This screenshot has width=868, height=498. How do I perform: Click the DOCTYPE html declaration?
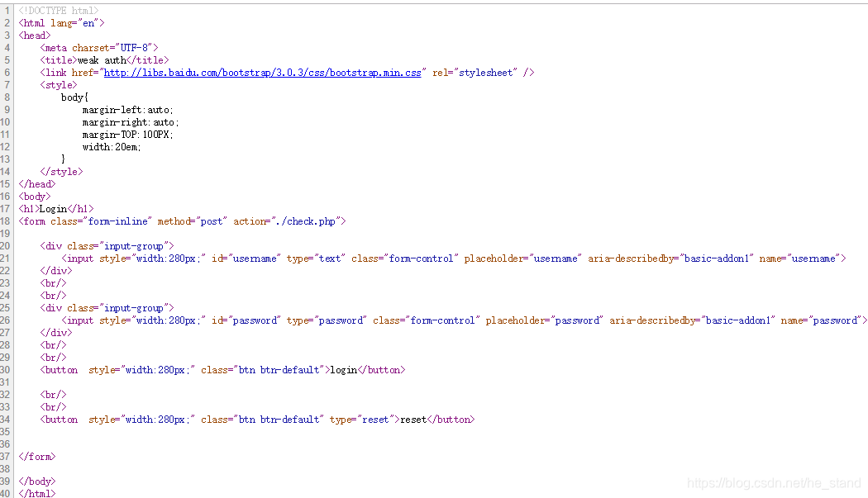point(59,11)
